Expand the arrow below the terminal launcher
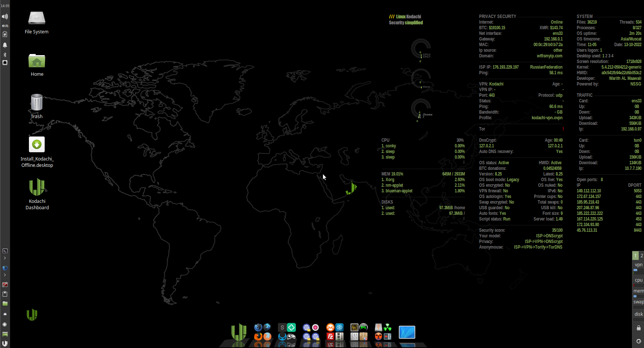Screen dimensions: 644x348 tap(5, 258)
